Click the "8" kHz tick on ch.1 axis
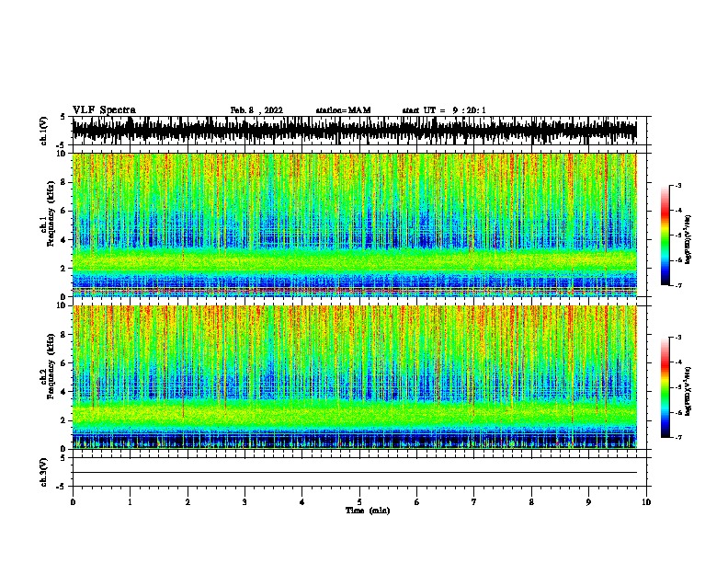The height and width of the screenshot is (563, 728). [63, 182]
